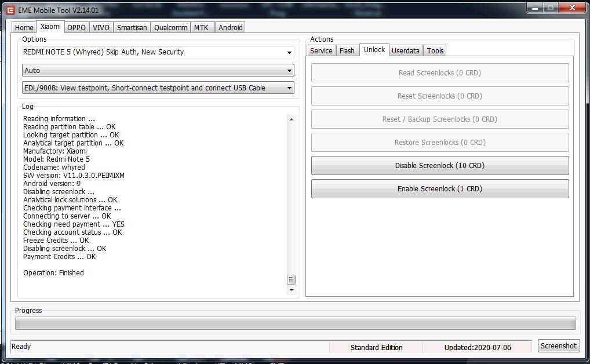Click Disable Screenlock (10 CRD) button
Screen dimensions: 590x364
[x=440, y=166]
